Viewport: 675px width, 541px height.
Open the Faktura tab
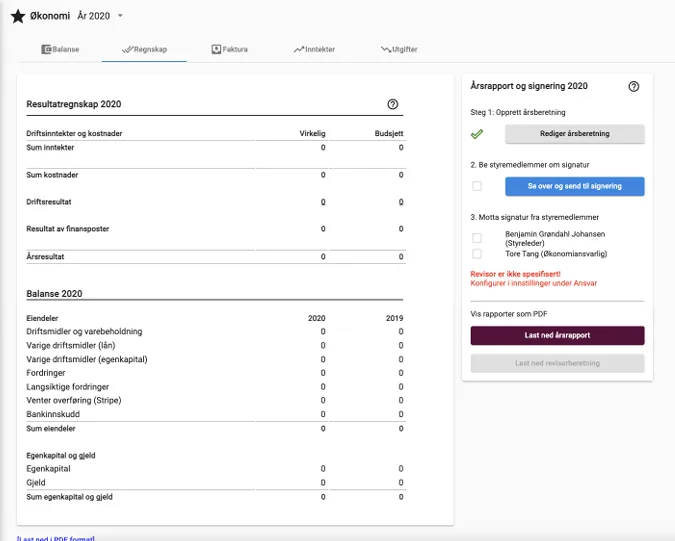click(x=229, y=49)
